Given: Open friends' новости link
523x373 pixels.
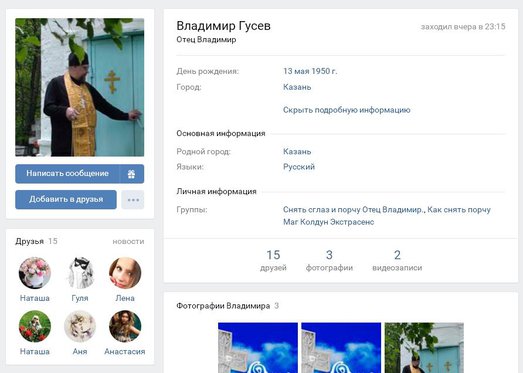Looking at the screenshot, I should [x=128, y=241].
